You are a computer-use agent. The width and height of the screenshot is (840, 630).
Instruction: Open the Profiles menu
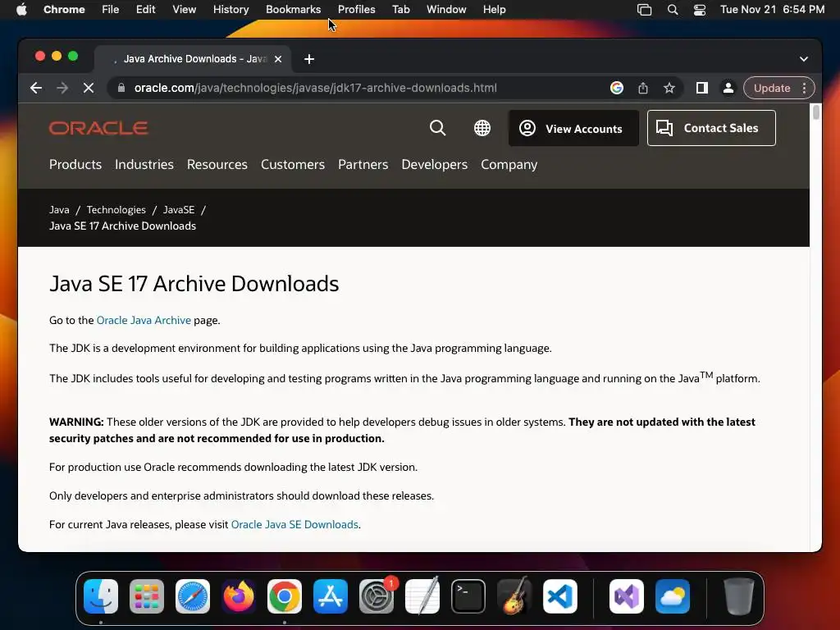[x=356, y=10]
